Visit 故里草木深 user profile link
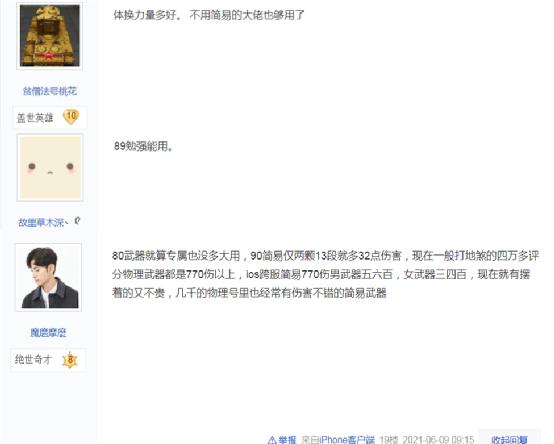554x444 pixels. pyautogui.click(x=43, y=222)
